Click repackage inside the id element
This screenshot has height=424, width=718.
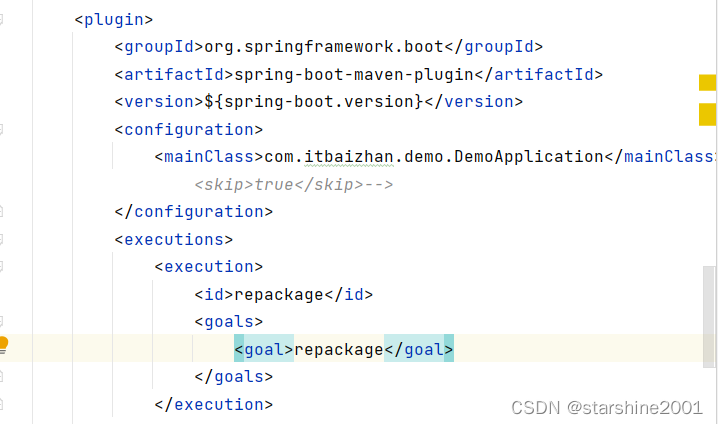click(x=279, y=294)
